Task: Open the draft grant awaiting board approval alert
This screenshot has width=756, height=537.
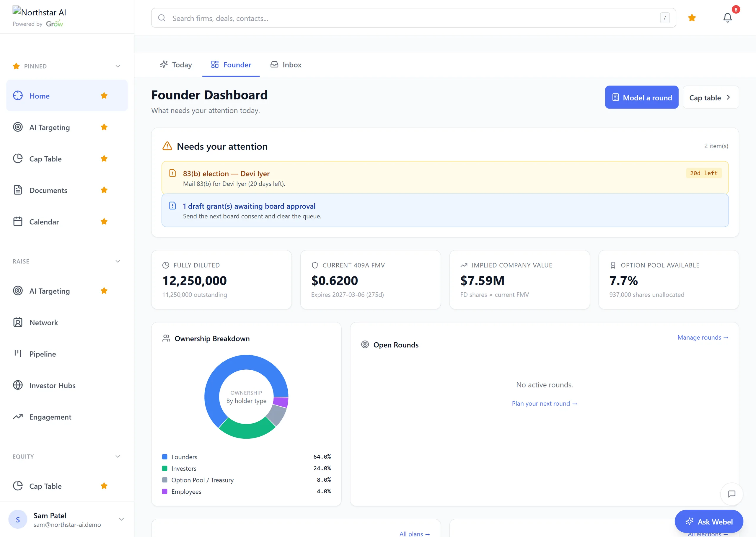Action: (x=445, y=210)
